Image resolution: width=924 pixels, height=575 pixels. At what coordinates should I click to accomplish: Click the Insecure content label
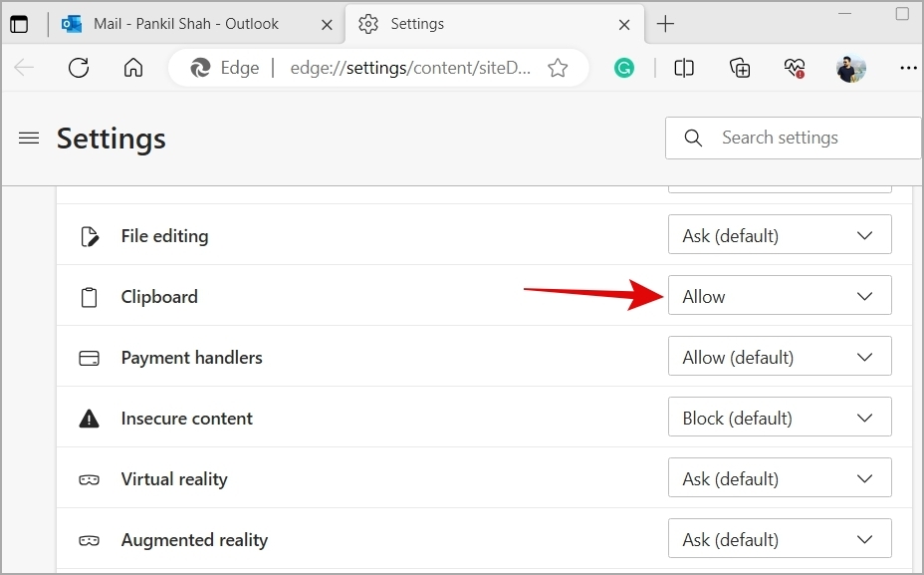pos(187,419)
